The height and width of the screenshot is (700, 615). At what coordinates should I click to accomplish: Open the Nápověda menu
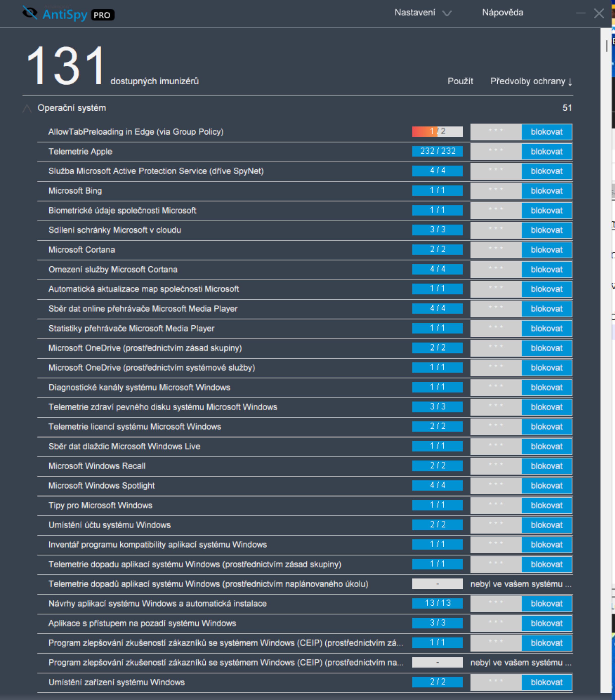tap(503, 13)
